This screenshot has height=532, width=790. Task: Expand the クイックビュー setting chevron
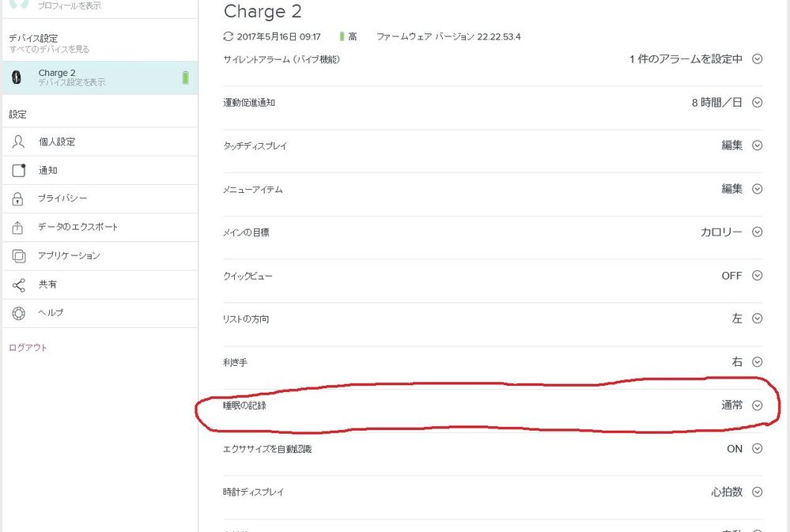pos(757,275)
